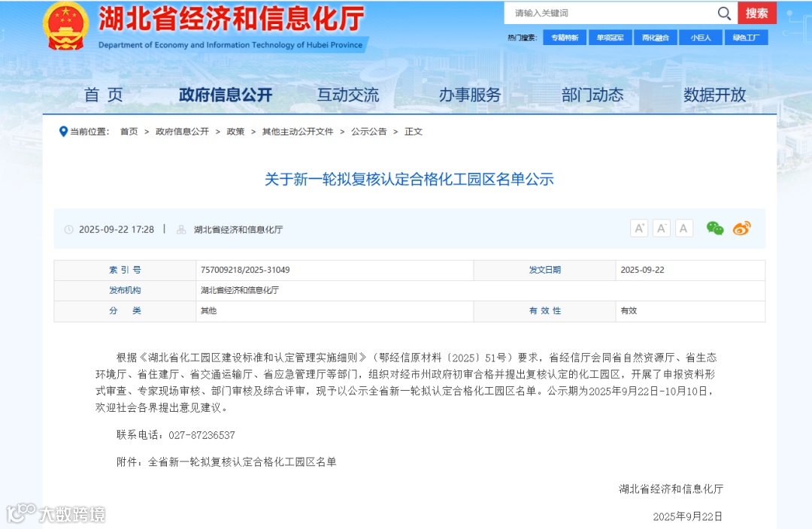Open the 政府信息公开 navigation tab
812x529 pixels.
coord(226,95)
